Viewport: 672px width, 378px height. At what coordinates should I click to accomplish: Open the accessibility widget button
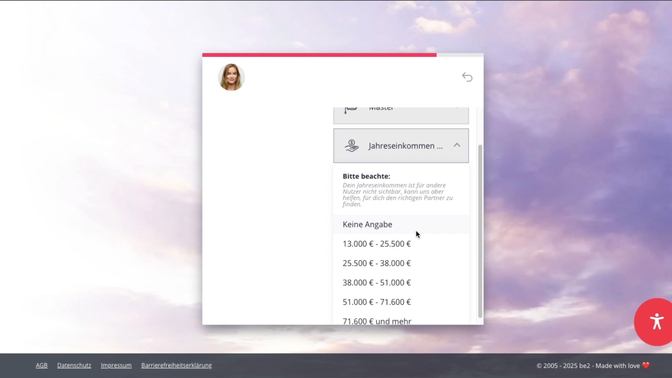coord(655,322)
